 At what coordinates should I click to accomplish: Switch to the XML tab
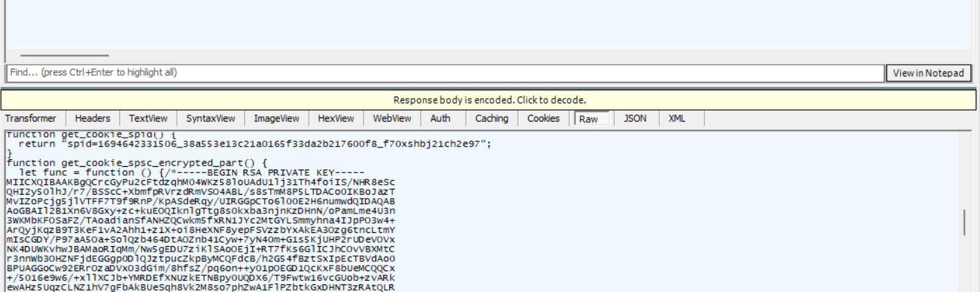(x=676, y=119)
